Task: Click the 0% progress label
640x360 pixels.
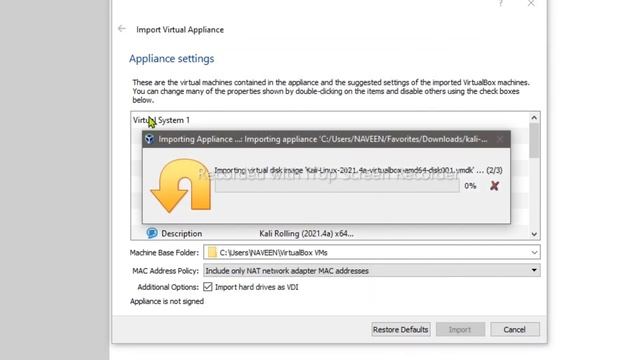Action: pos(470,186)
